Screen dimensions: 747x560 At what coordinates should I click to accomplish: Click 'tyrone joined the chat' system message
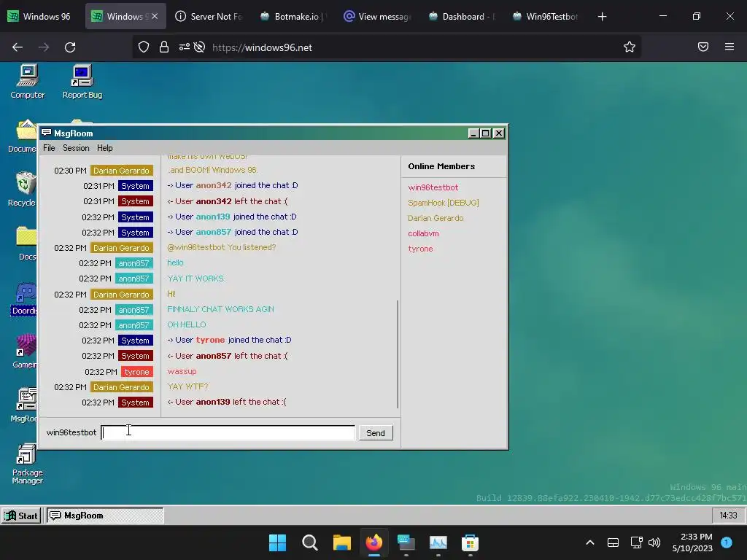[229, 340]
